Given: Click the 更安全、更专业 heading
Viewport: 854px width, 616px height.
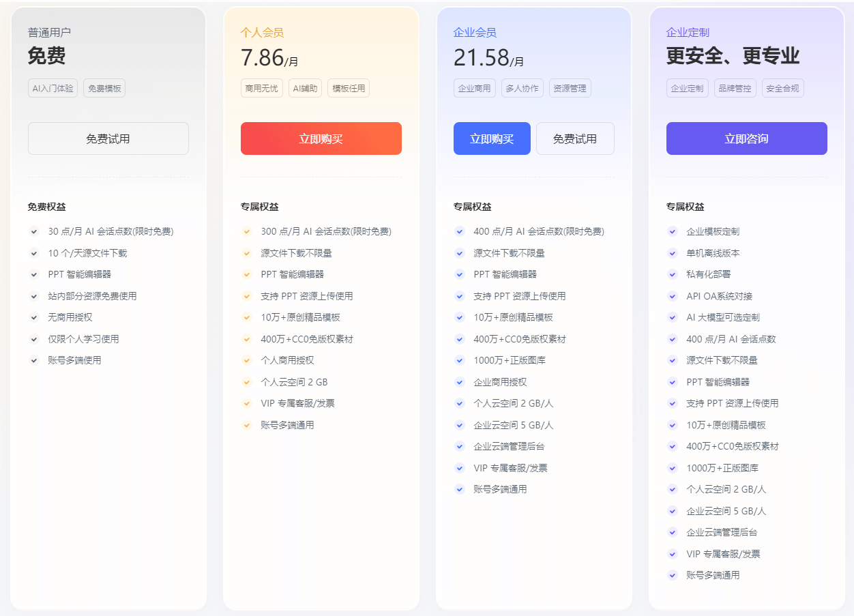Looking at the screenshot, I should [x=733, y=56].
